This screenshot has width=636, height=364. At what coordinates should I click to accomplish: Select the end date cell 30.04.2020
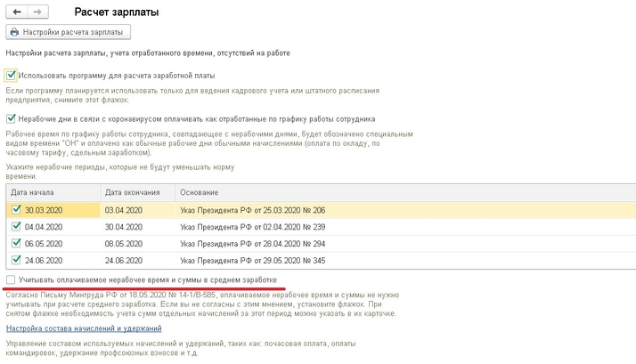[125, 227]
